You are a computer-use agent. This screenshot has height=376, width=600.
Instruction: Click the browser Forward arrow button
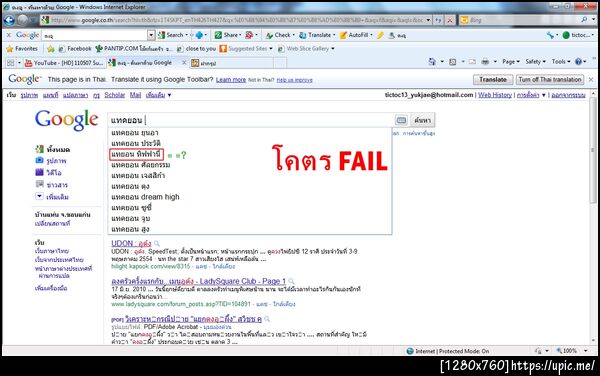pos(23,20)
